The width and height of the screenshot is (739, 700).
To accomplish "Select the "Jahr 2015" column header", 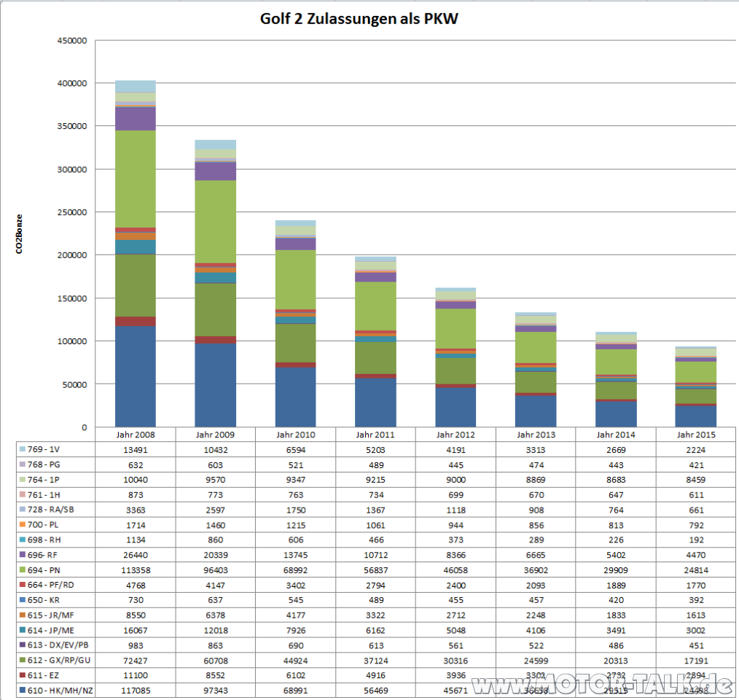I will click(695, 433).
